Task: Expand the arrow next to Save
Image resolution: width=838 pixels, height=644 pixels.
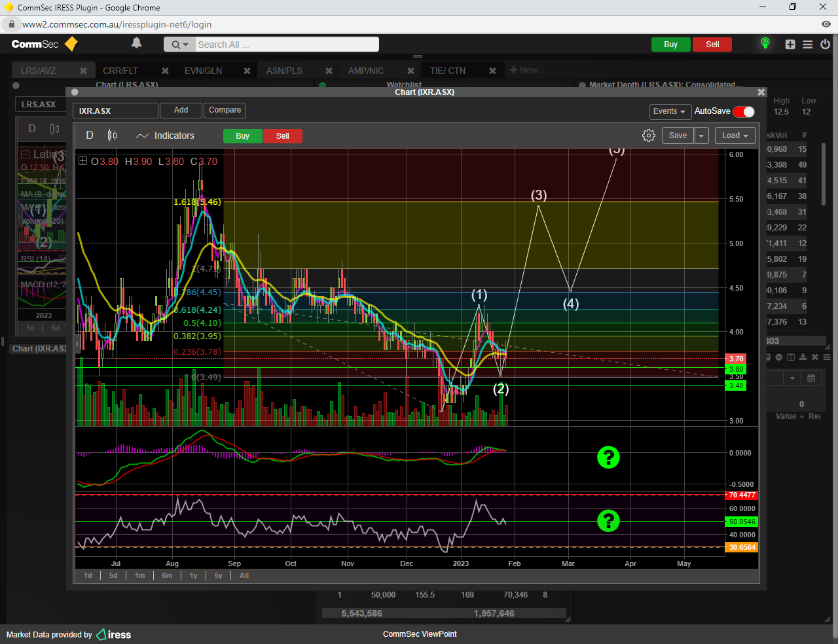Action: (701, 135)
